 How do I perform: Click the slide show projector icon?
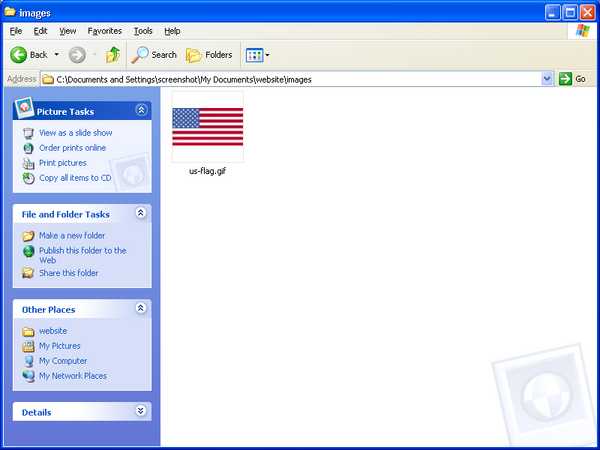pyautogui.click(x=28, y=133)
